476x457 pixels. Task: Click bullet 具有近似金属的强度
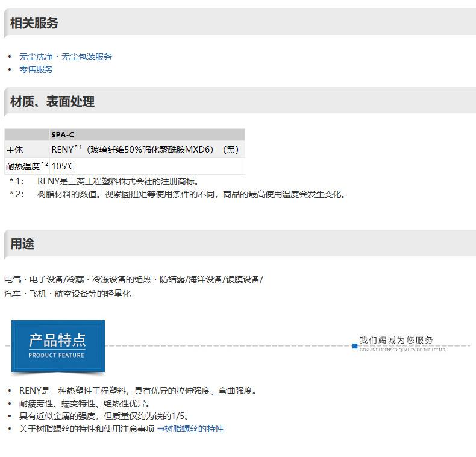point(104,416)
